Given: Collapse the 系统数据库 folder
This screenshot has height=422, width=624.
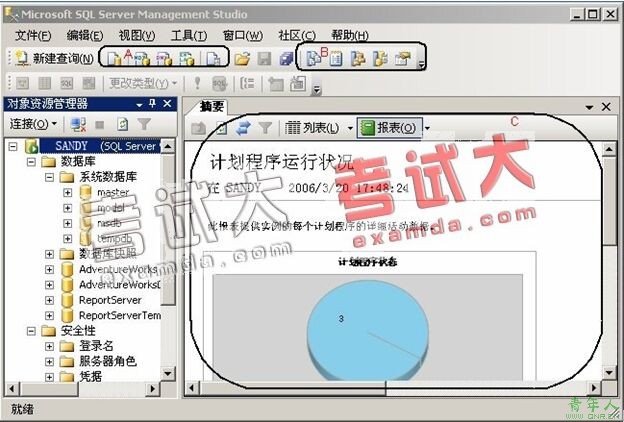Looking at the screenshot, I should (x=49, y=177).
